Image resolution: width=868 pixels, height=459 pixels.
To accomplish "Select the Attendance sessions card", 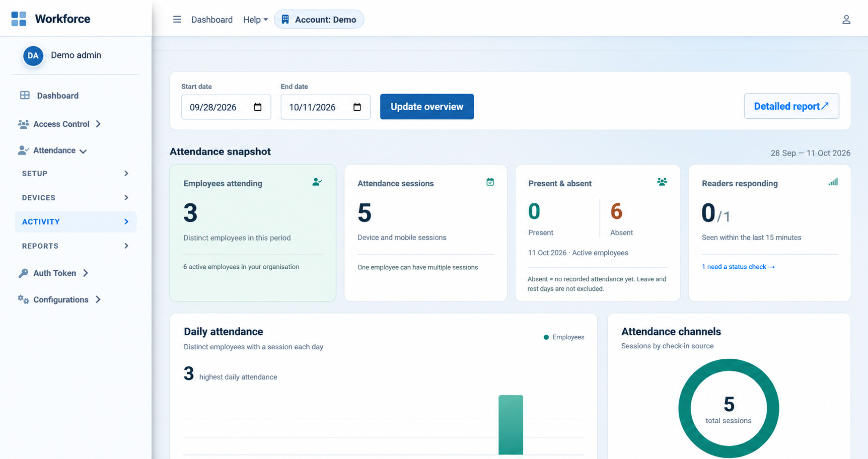I will click(425, 233).
